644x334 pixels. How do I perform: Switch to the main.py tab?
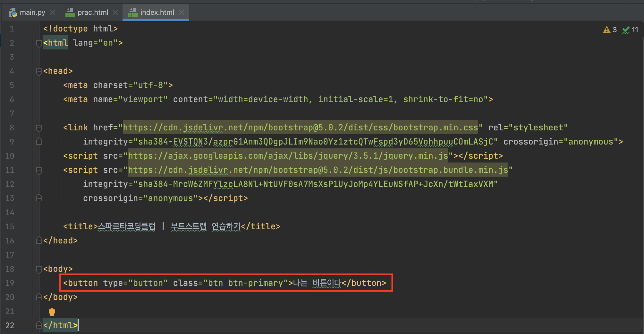[32, 13]
